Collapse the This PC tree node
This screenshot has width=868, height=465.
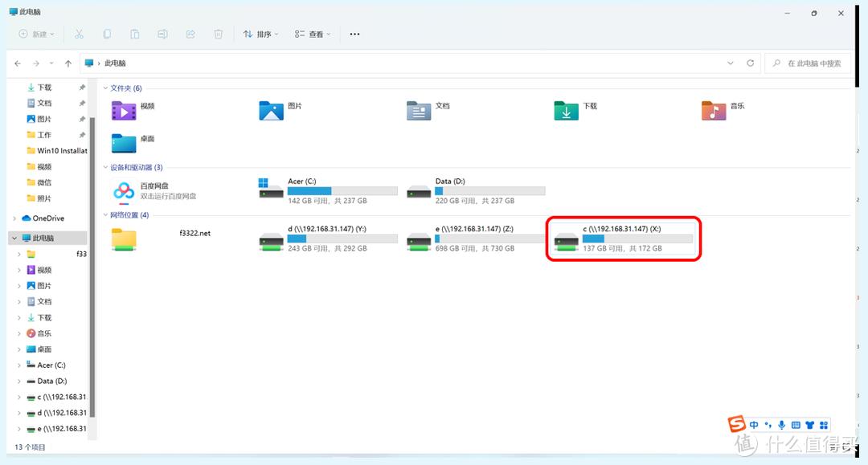click(x=14, y=239)
